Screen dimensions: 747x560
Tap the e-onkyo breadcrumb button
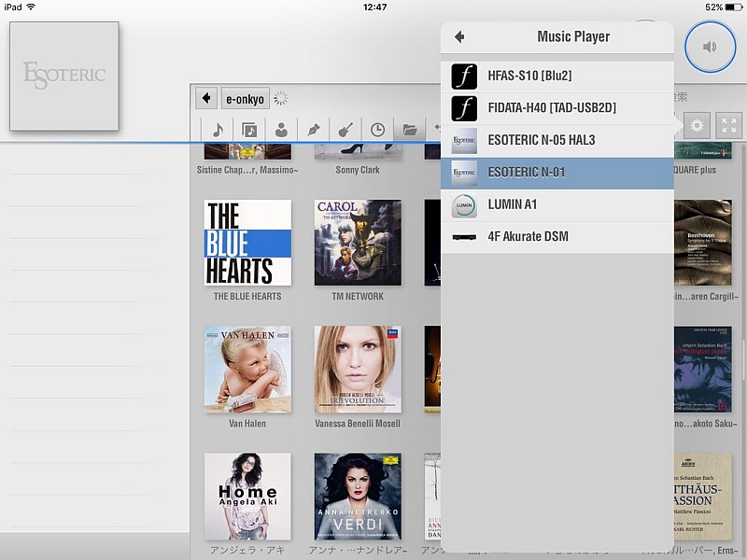245,99
